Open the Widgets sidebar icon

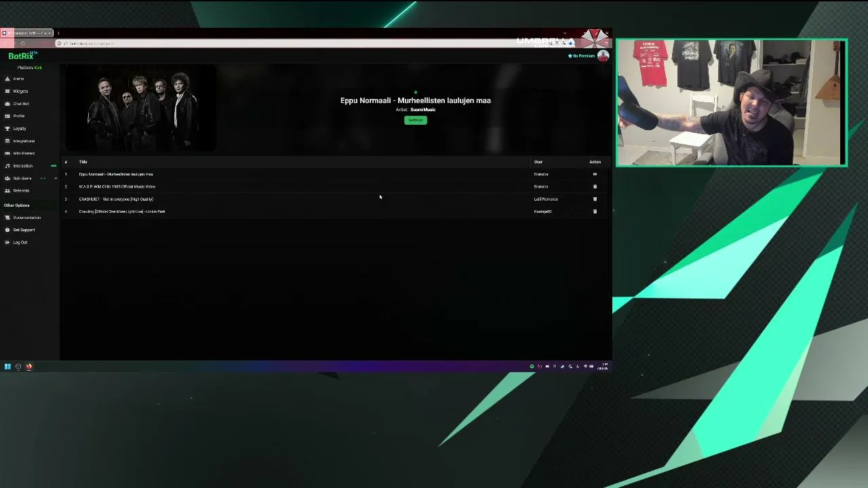(7, 91)
